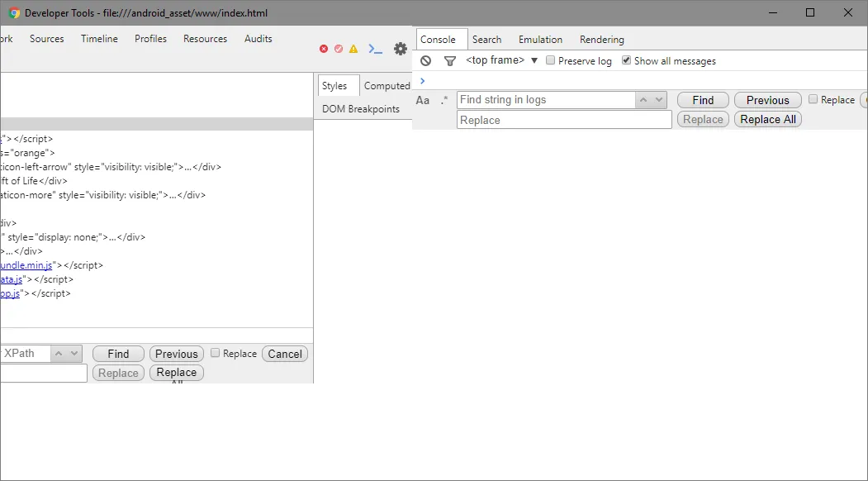Clear the console log with the circle-slash icon
The image size is (868, 481).
click(x=425, y=61)
